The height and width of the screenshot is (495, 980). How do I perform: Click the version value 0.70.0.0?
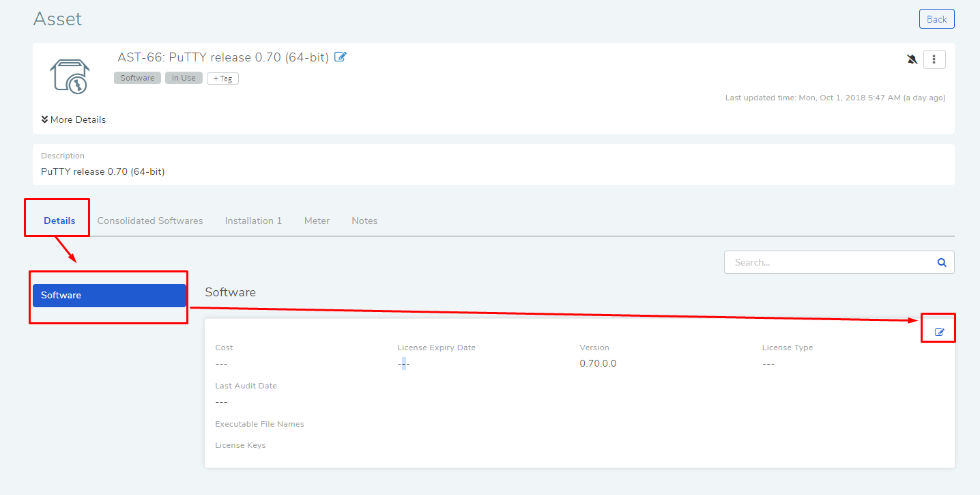(598, 363)
